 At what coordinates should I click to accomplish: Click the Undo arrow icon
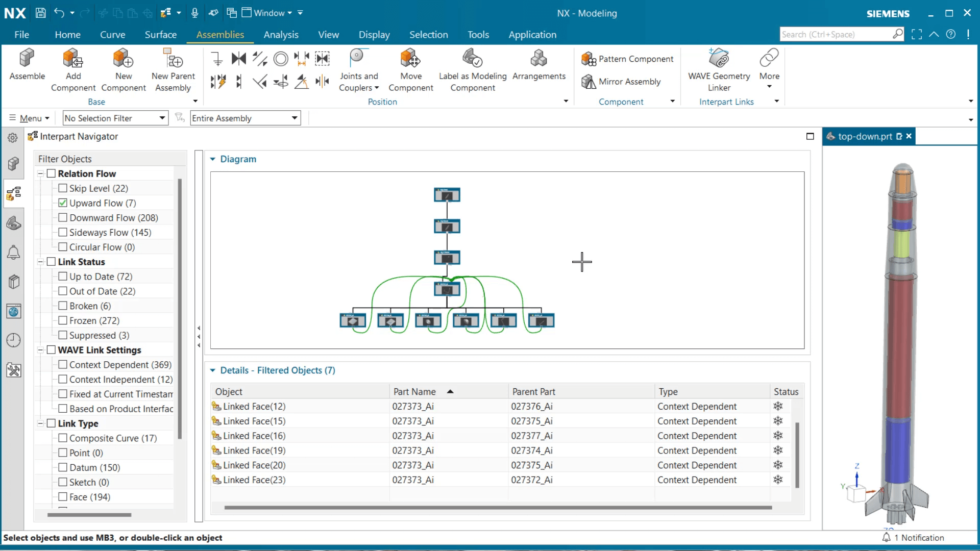[59, 13]
